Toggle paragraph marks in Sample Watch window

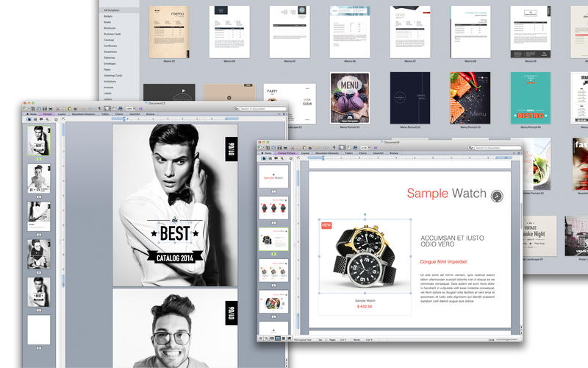[334, 148]
